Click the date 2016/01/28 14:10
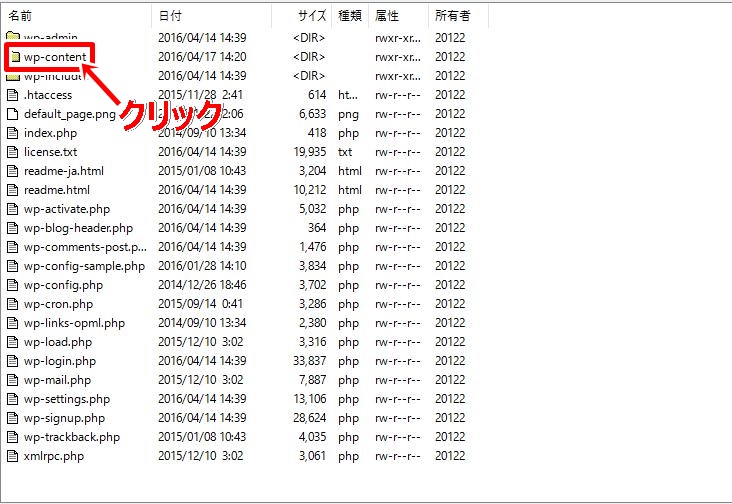 click(x=202, y=266)
